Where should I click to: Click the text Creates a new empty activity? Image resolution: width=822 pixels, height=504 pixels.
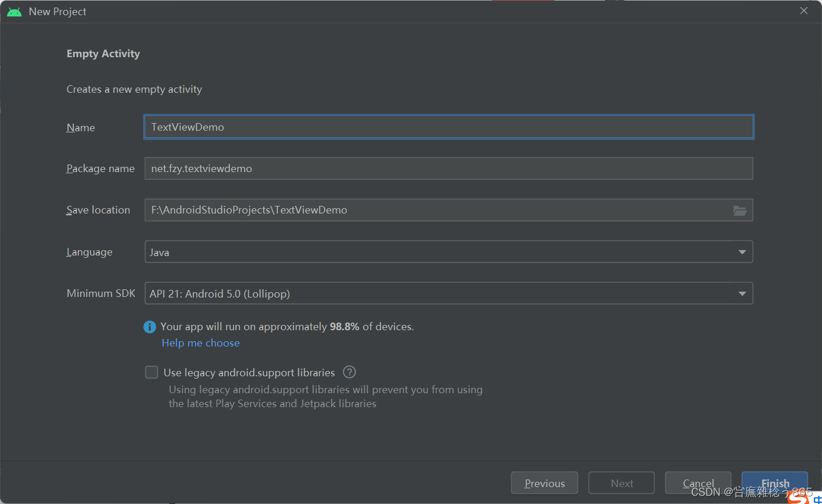(x=134, y=89)
